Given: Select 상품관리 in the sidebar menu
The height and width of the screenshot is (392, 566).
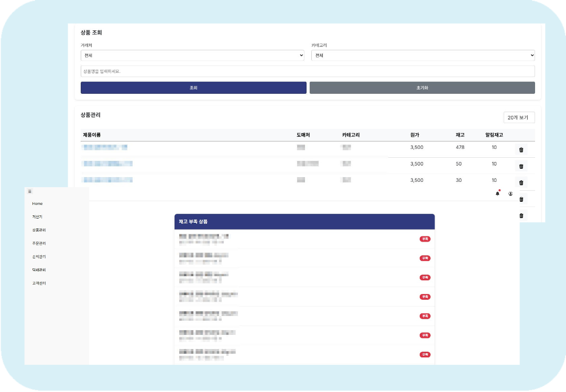Looking at the screenshot, I should pyautogui.click(x=39, y=230).
